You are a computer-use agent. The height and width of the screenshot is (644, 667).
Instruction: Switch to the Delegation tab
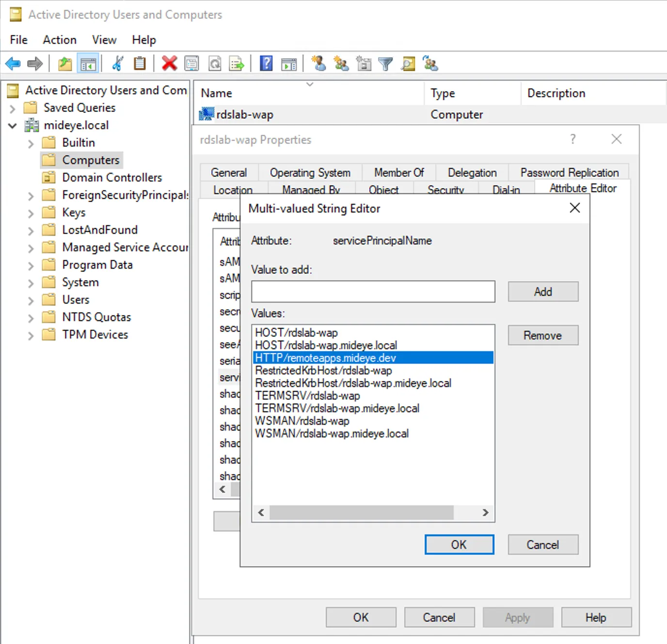472,172
